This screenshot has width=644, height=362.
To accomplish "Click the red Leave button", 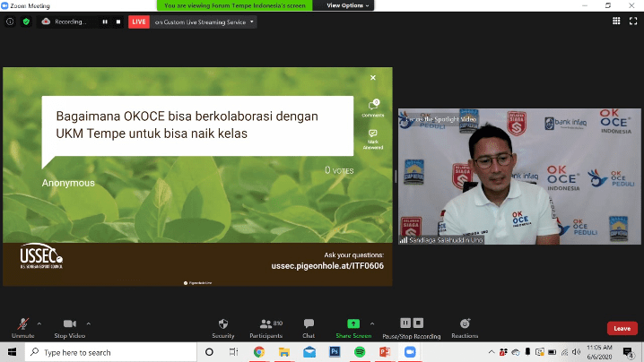I will (622, 328).
